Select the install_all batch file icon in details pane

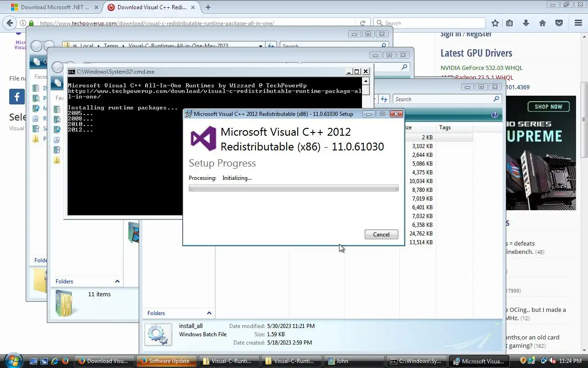tap(158, 334)
